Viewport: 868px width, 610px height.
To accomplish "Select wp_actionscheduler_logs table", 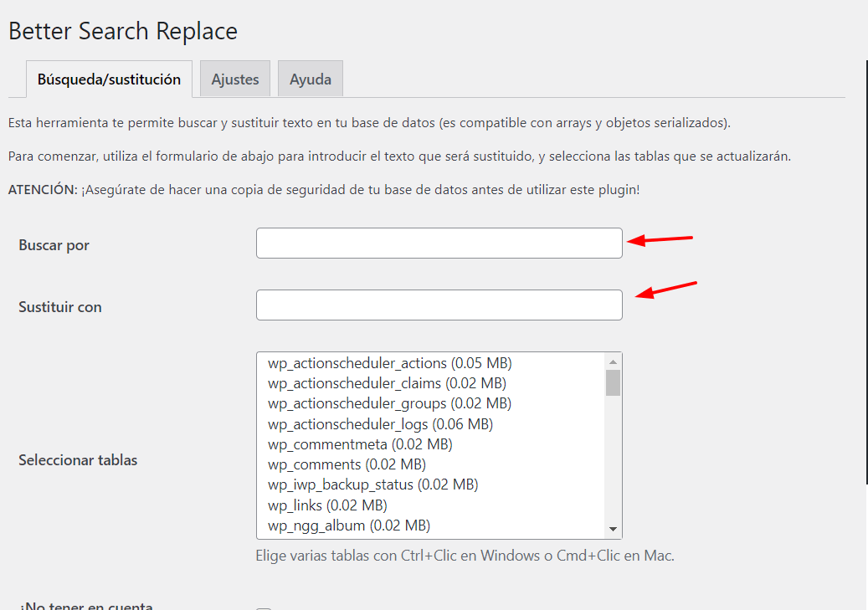I will 432,424.
